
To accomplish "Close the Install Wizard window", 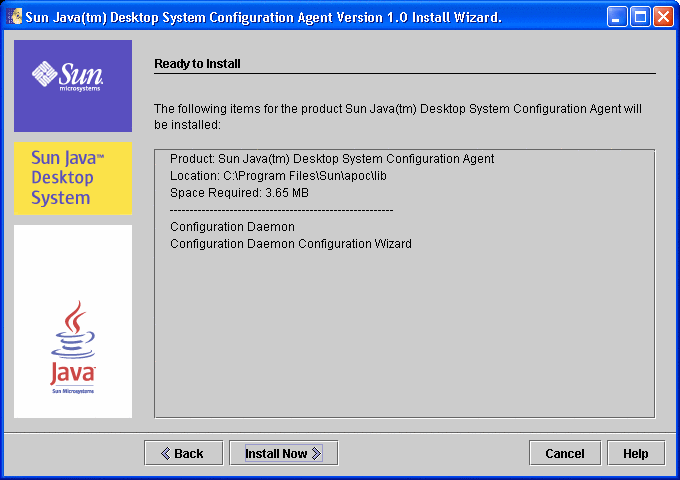I will click(664, 17).
